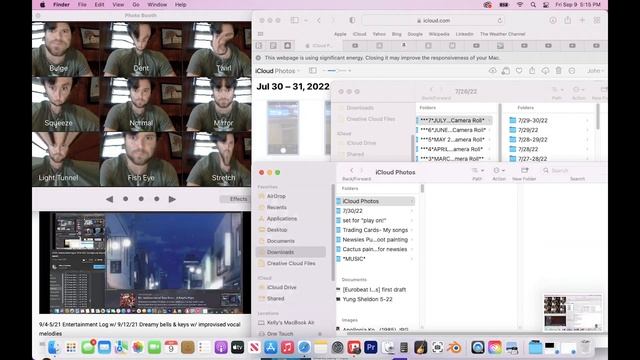Open the John account dropdown
This screenshot has height=360, width=640.
point(595,71)
